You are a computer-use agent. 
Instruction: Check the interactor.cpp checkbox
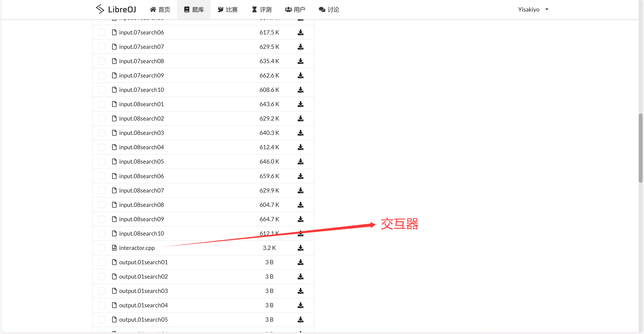tap(102, 248)
